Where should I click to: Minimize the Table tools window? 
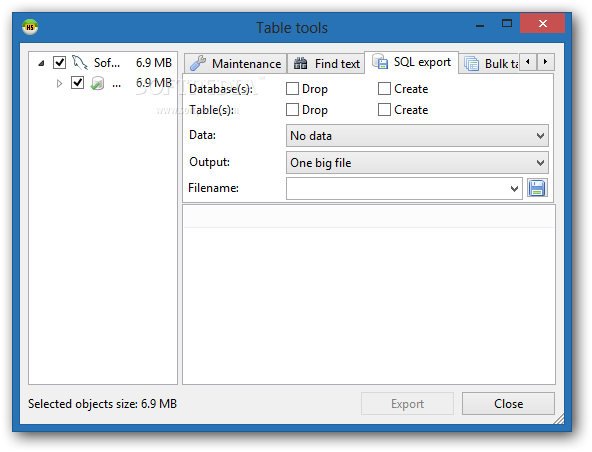click(480, 25)
